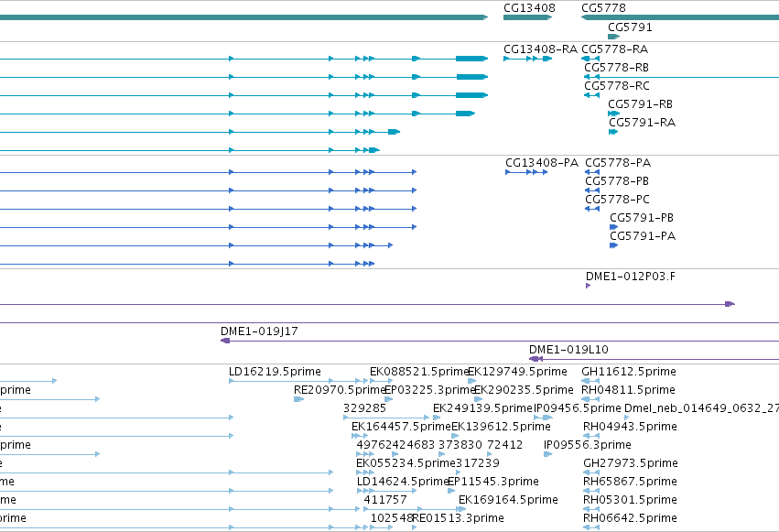Viewport: 779px width, 532px height.
Task: Select the DME1-012P03.F feature
Action: (x=589, y=286)
